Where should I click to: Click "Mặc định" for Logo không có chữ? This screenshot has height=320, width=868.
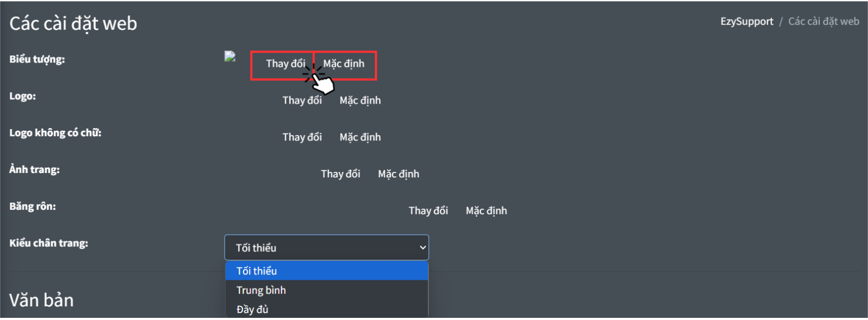pyautogui.click(x=360, y=137)
